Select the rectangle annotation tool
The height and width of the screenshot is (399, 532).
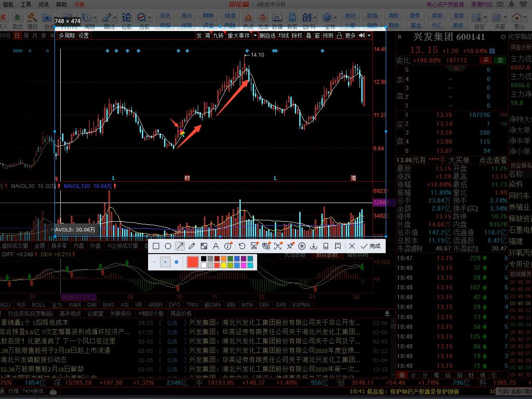(156, 246)
